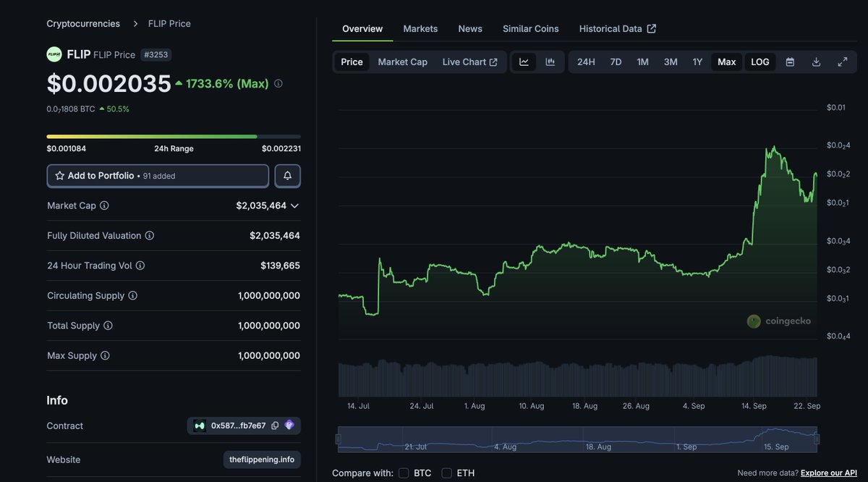Click the Cryptocurrencies breadcrumb link

[x=83, y=24]
